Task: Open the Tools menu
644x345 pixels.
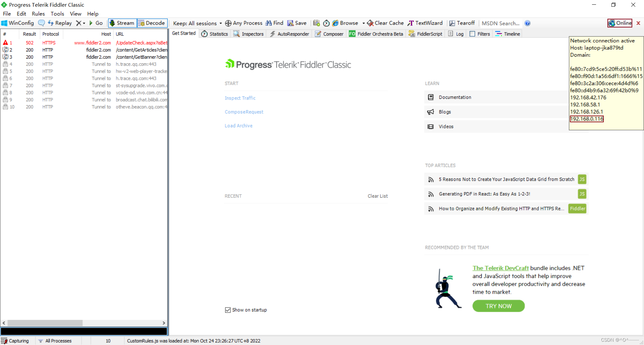Action: tap(57, 14)
